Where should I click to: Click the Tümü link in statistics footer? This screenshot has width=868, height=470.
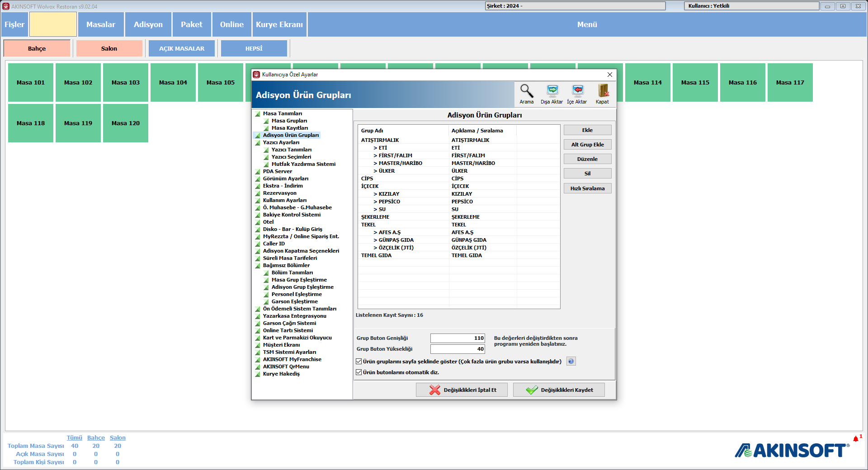(x=75, y=438)
